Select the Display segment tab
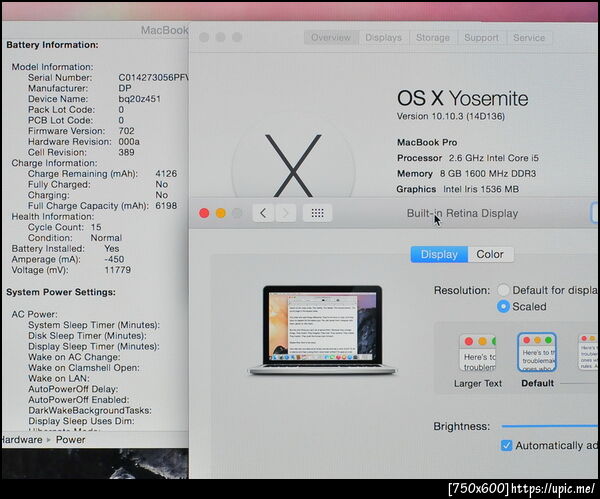Image resolution: width=600 pixels, height=499 pixels. 439,254
